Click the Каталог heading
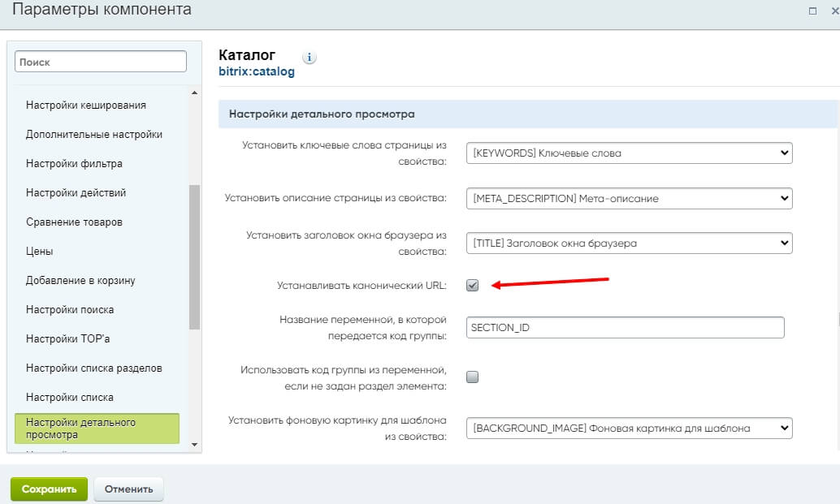The height and width of the screenshot is (504, 840). [247, 55]
